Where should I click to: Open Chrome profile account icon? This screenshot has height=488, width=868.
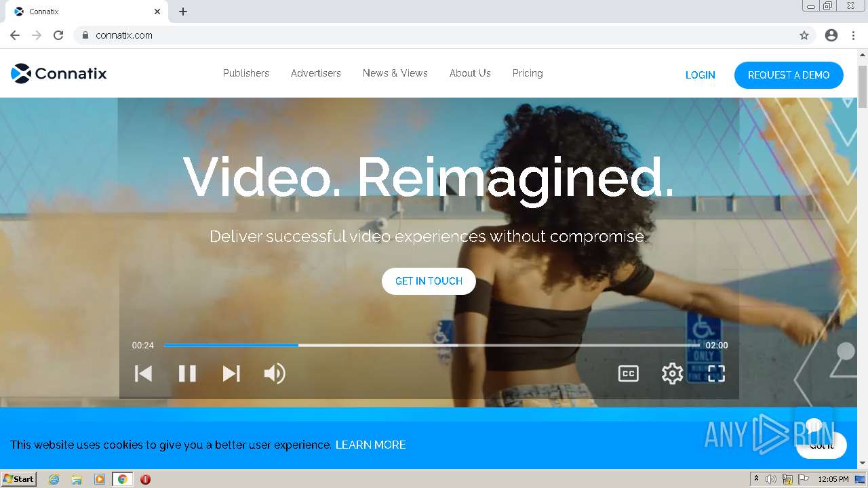831,35
